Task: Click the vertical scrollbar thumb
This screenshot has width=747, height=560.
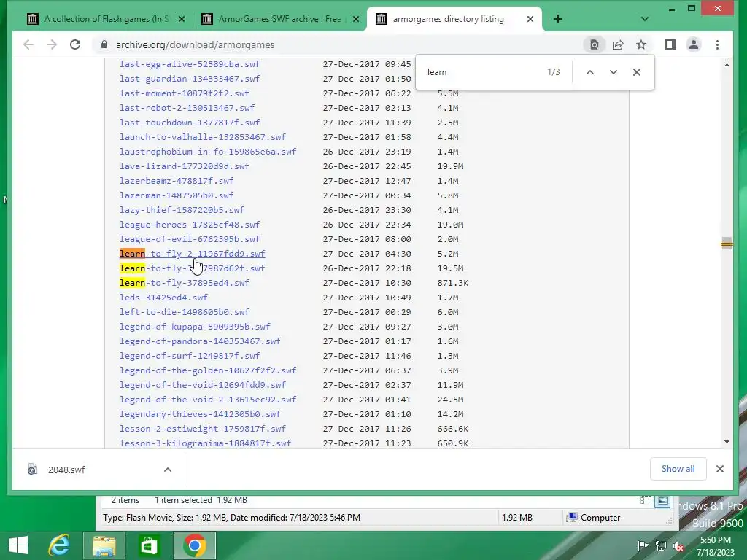Action: [727, 244]
